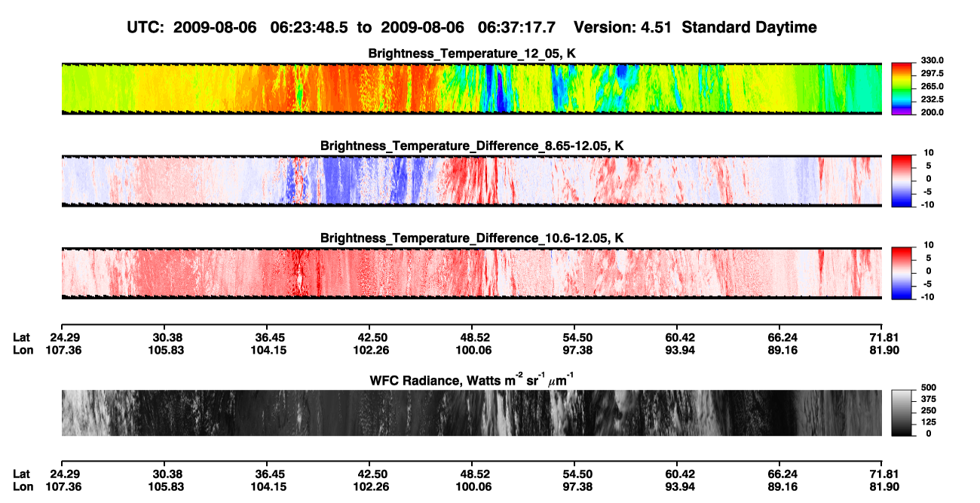The height and width of the screenshot is (503, 980).
Task: Select the 10.6-12.05 temperature difference image strip
Action: [x=471, y=274]
